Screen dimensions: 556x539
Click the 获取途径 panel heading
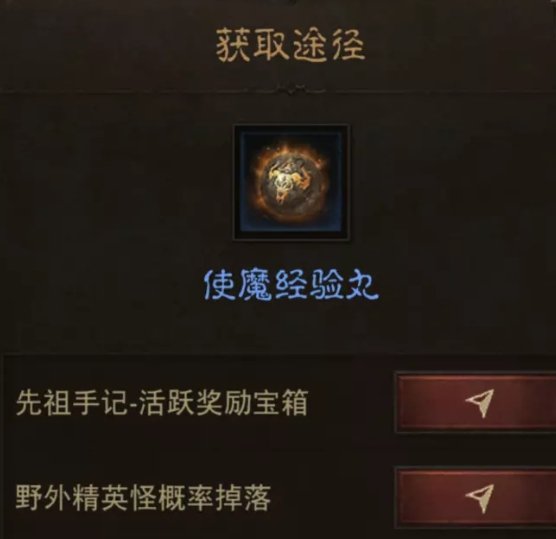pyautogui.click(x=291, y=46)
